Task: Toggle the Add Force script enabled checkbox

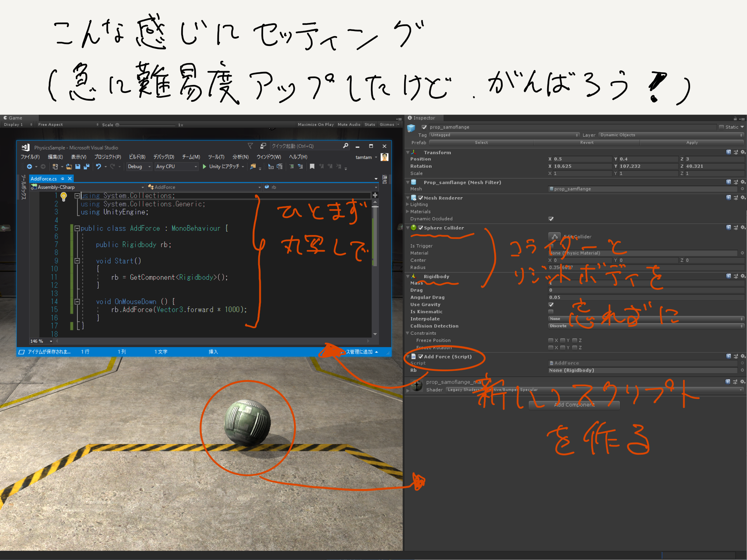Action: coord(421,357)
